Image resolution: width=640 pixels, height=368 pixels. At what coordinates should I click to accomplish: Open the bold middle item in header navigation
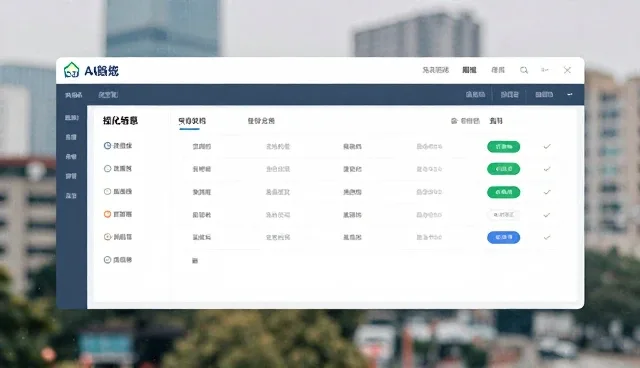point(469,70)
